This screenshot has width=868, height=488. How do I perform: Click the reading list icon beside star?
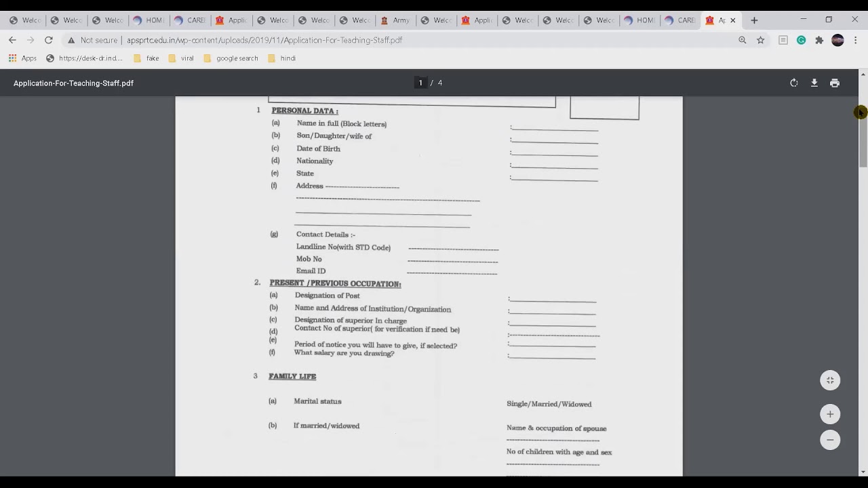click(x=783, y=40)
